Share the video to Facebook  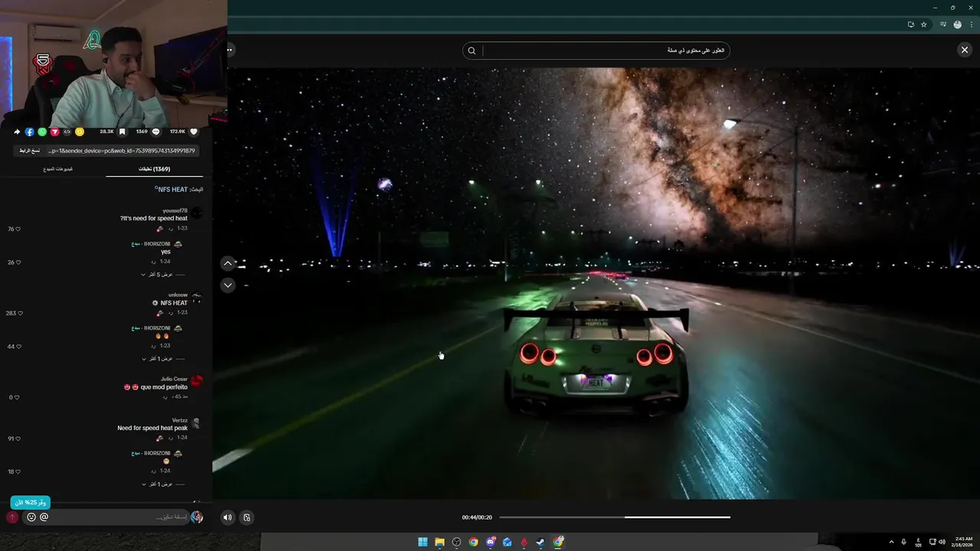coord(29,132)
